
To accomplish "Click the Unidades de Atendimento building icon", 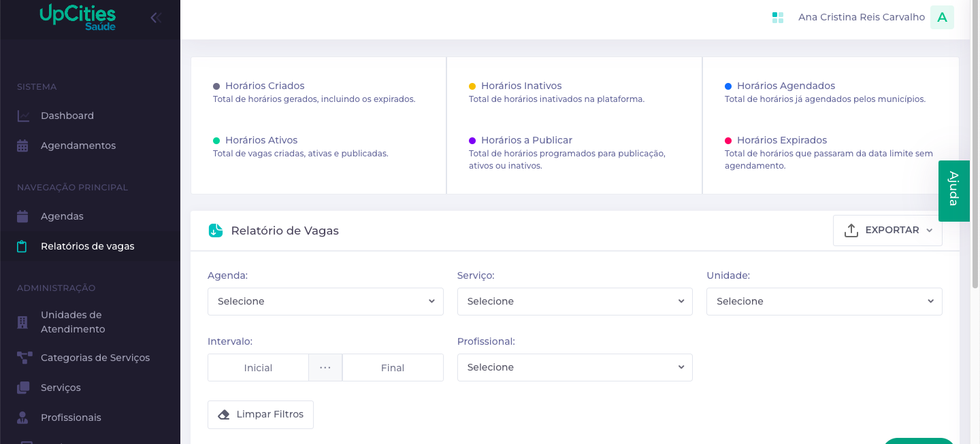I will tap(22, 322).
